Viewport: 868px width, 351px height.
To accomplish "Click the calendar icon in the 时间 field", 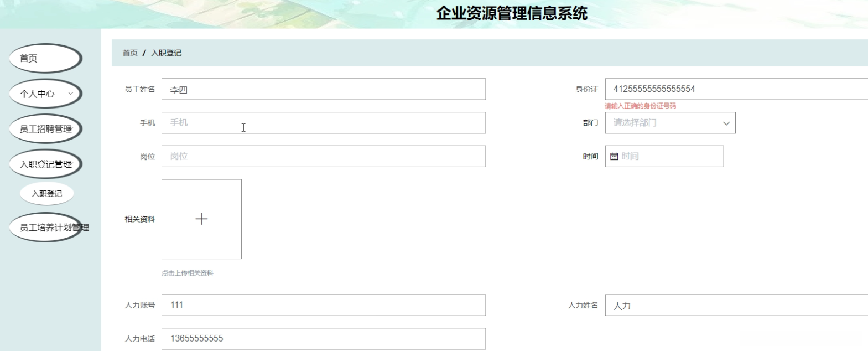I will [614, 157].
